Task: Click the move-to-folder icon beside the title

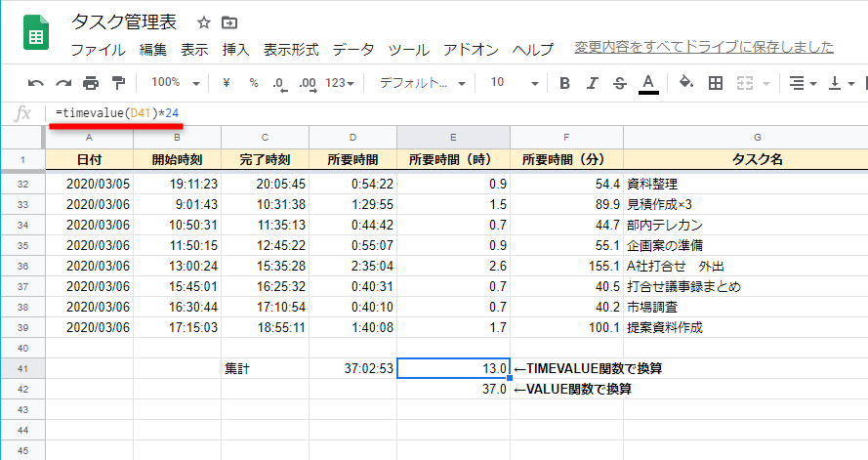Action: 229,22
